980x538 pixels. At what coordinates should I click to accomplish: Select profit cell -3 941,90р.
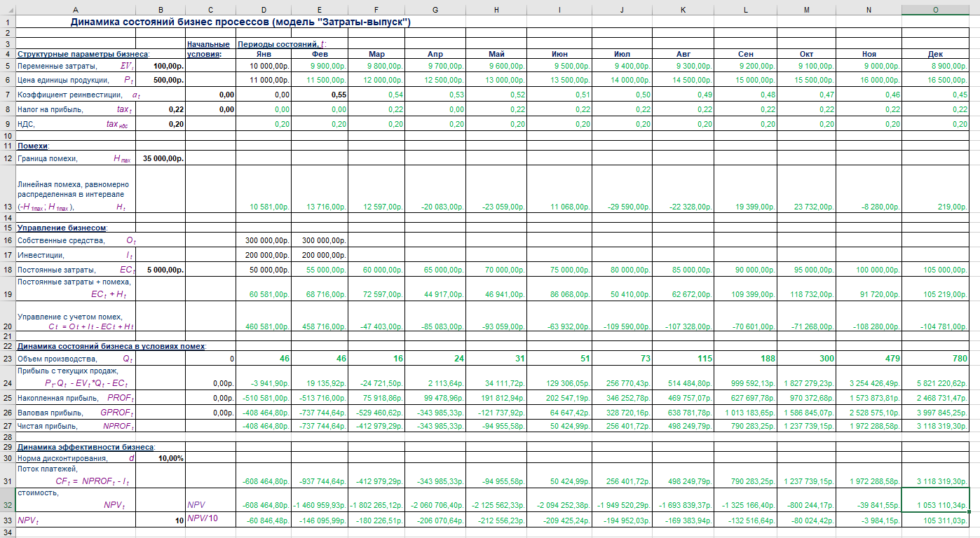click(263, 378)
